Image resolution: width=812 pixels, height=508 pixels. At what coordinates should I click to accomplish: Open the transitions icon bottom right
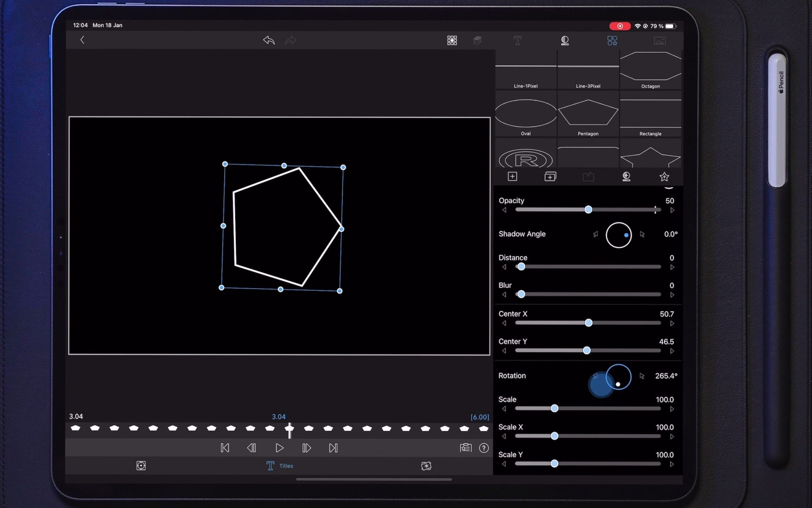coord(426,466)
